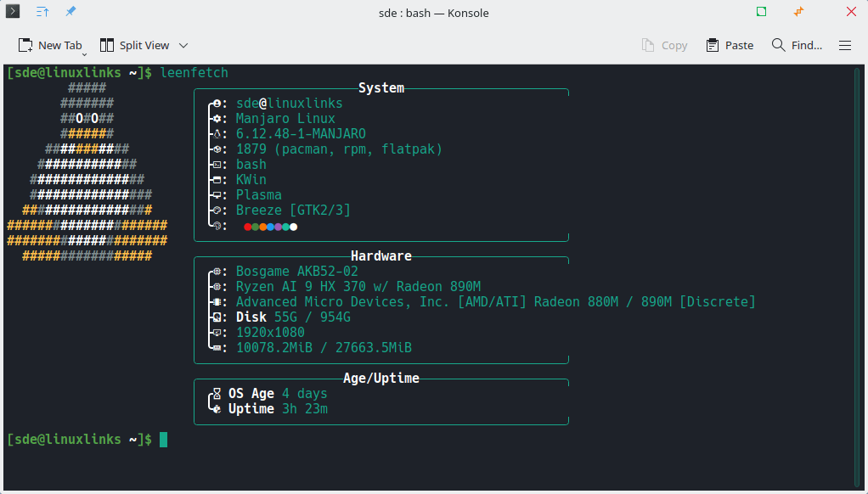Toggle the pushpin in the title bar
The image size is (868, 494).
click(x=70, y=12)
